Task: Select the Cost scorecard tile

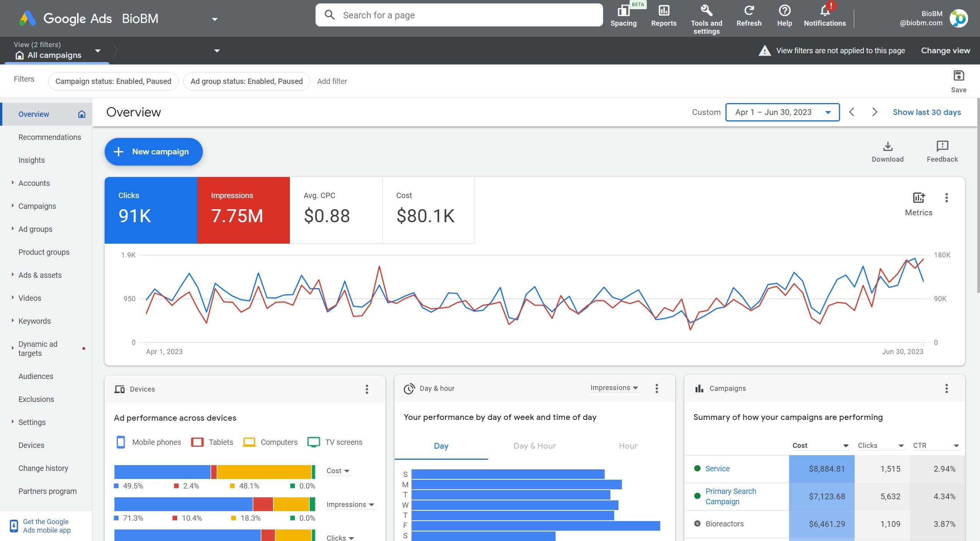Action: coord(428,210)
